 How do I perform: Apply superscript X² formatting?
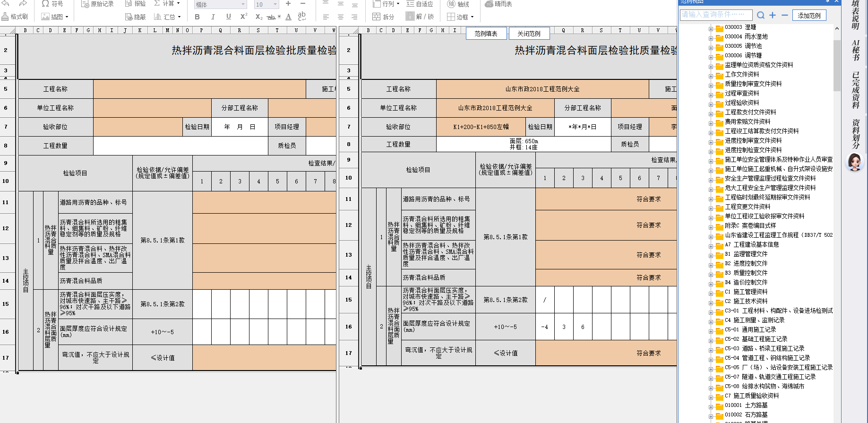coord(244,17)
